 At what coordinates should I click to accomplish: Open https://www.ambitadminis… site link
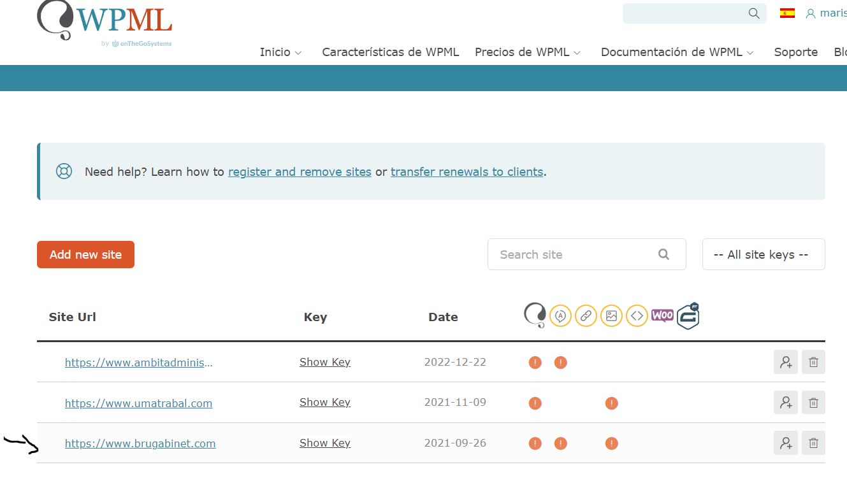139,363
